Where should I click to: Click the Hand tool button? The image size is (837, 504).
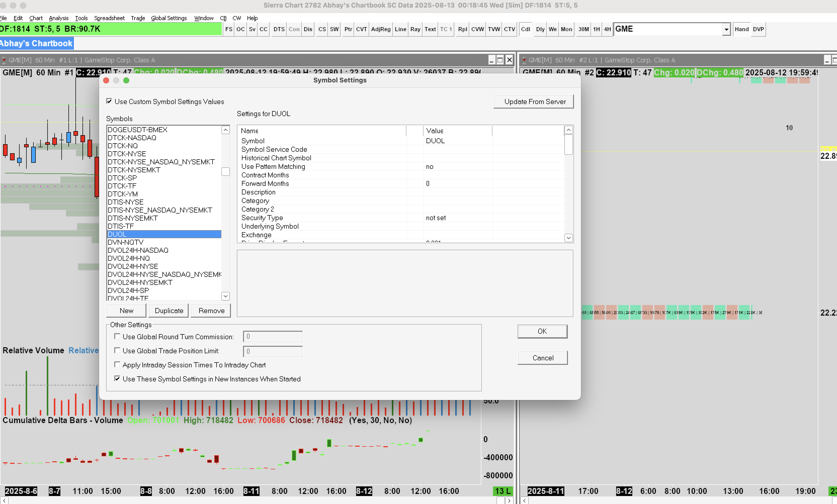tap(741, 29)
